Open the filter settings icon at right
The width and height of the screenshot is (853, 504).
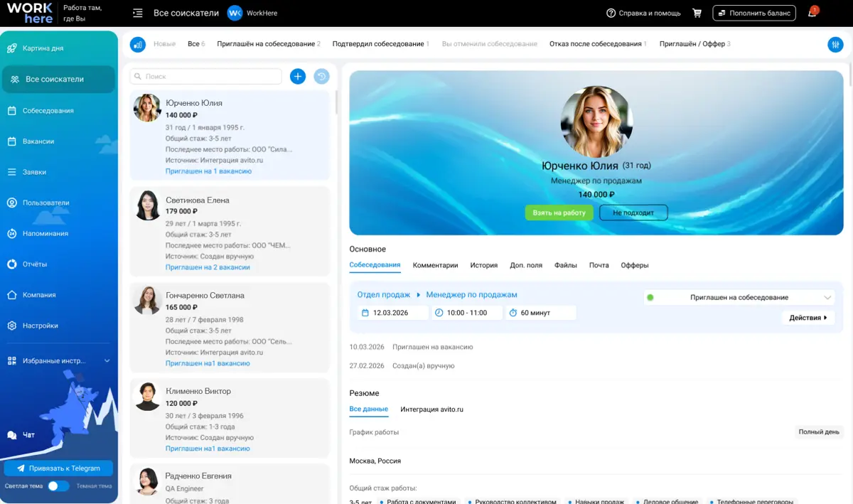coord(835,44)
